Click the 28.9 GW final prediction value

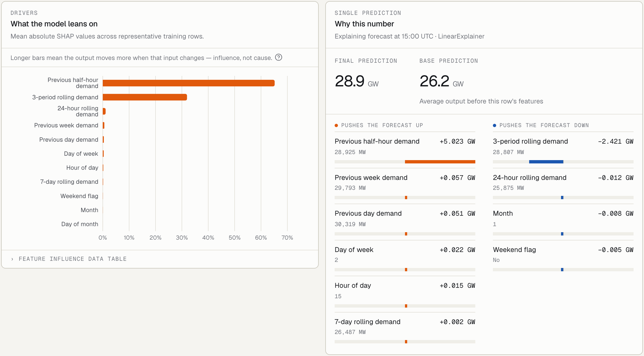coord(357,81)
